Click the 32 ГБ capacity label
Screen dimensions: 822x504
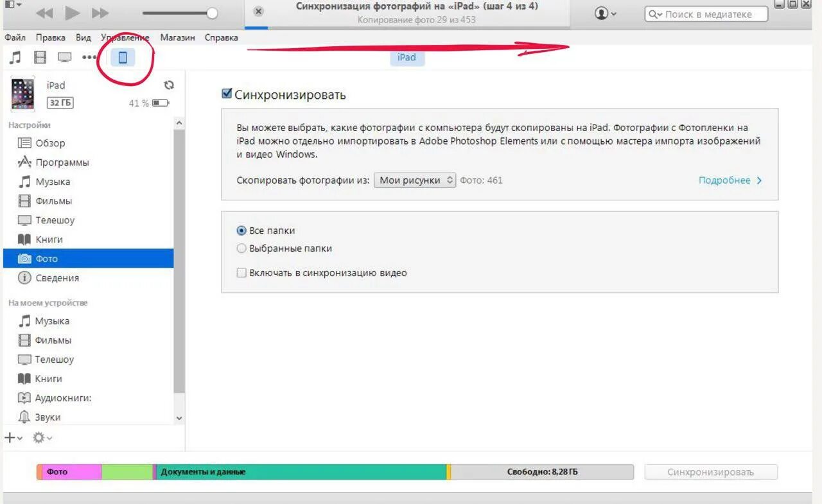coord(60,103)
